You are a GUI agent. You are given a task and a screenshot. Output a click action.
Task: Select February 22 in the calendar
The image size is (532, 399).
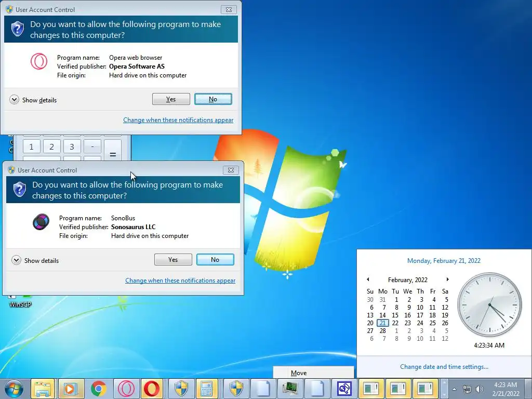click(395, 323)
